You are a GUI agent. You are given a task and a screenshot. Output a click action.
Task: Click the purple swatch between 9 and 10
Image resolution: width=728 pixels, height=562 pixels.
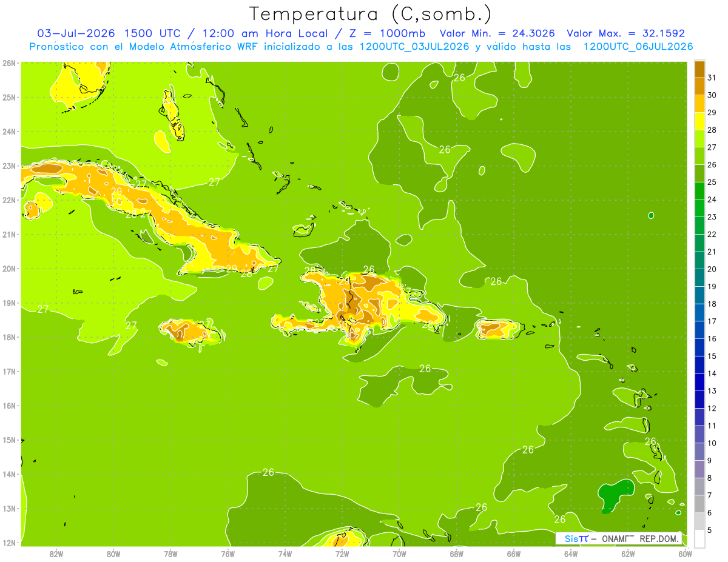point(699,451)
